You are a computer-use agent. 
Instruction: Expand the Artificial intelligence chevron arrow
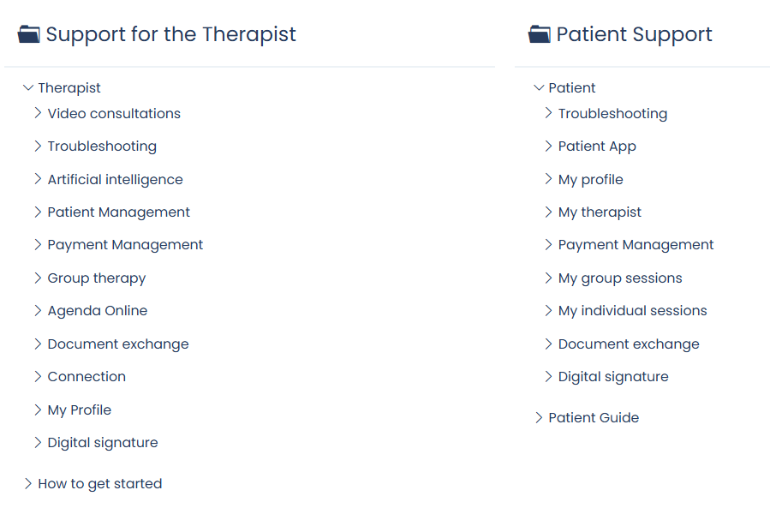pyautogui.click(x=38, y=179)
